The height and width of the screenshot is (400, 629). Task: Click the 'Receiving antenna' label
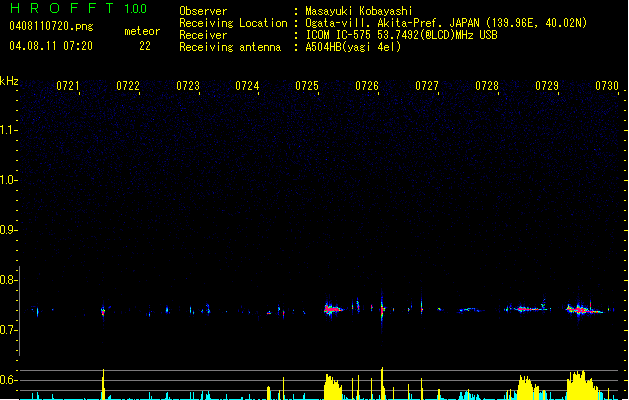[230, 47]
